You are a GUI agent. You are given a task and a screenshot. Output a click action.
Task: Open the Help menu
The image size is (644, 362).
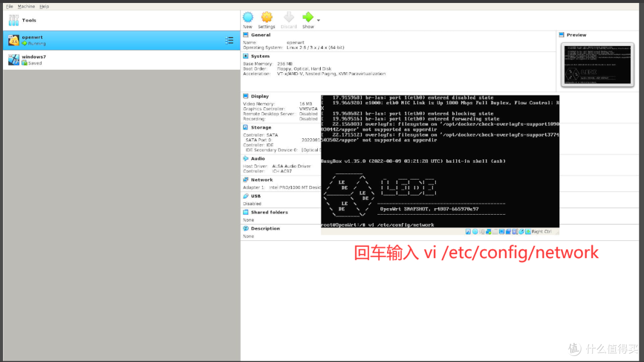[x=44, y=7]
